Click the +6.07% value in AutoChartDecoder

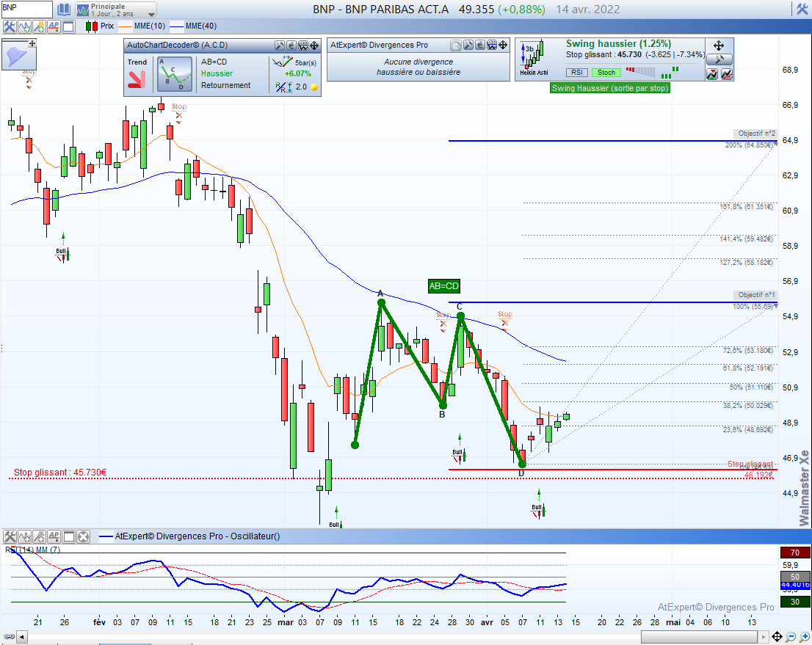(x=298, y=73)
